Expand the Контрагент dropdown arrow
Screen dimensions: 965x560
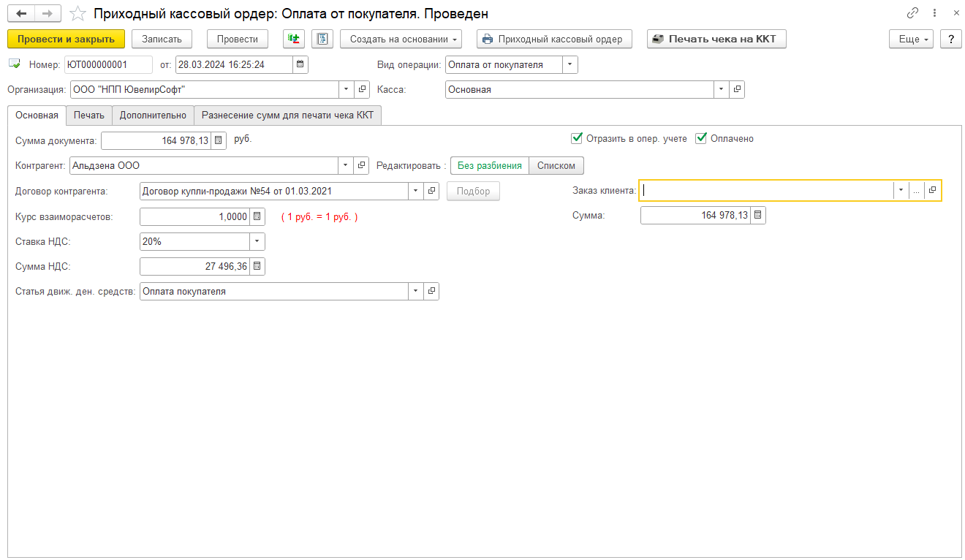click(347, 165)
